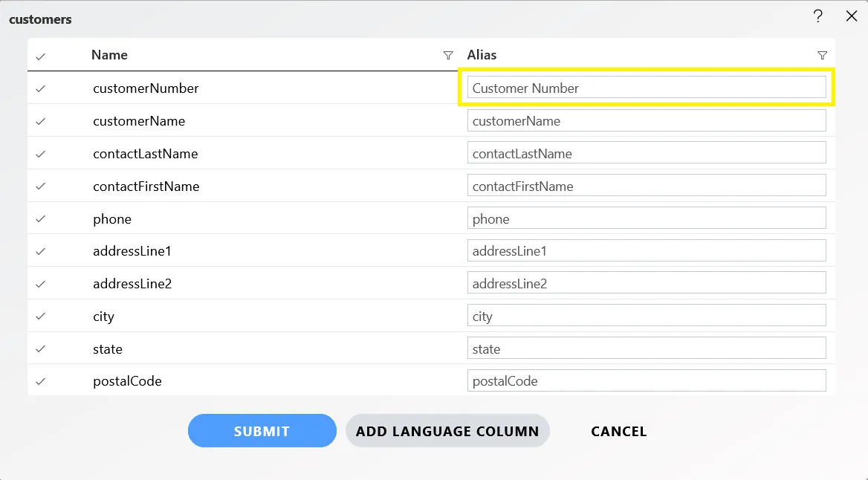Click the customerName alias input
Screen dimensions: 868x480
(647, 120)
